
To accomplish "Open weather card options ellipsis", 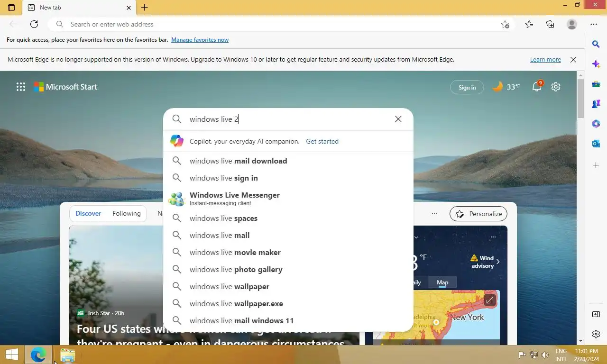I will point(493,237).
